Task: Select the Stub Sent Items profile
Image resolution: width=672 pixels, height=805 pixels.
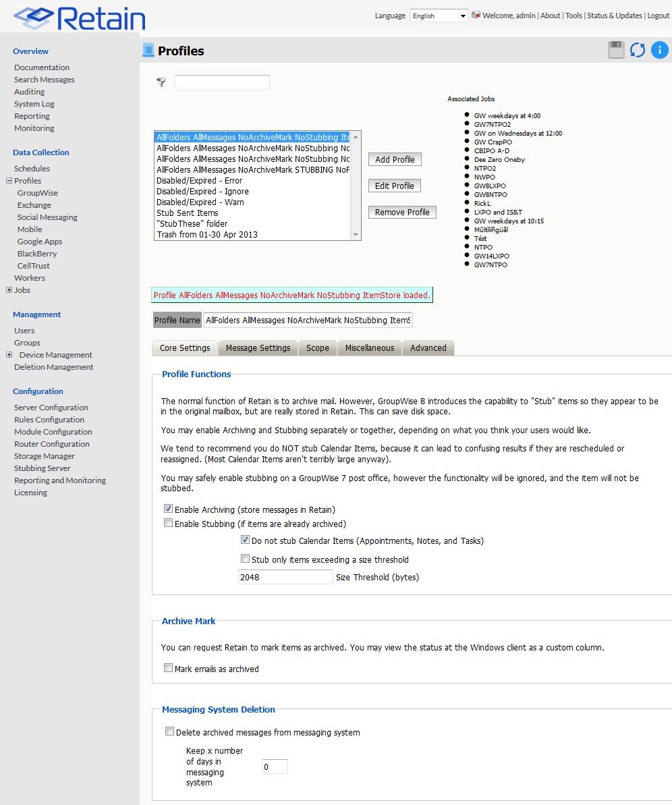Action: pos(252,213)
